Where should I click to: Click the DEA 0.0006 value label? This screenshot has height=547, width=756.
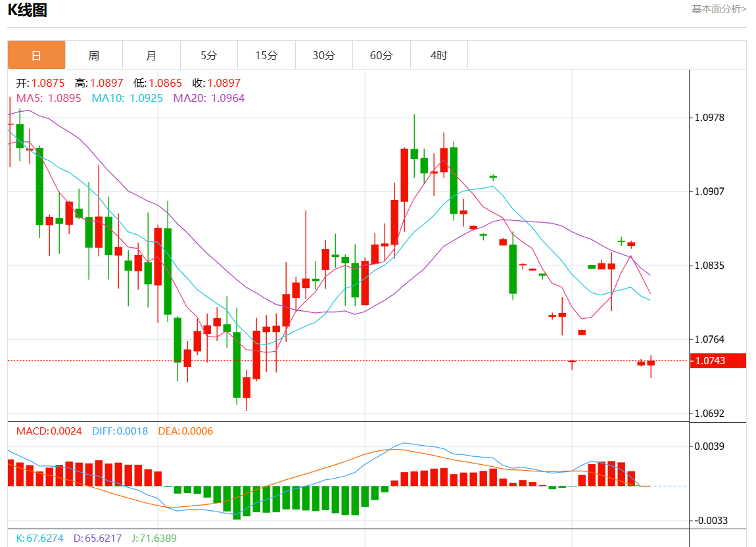pyautogui.click(x=185, y=431)
